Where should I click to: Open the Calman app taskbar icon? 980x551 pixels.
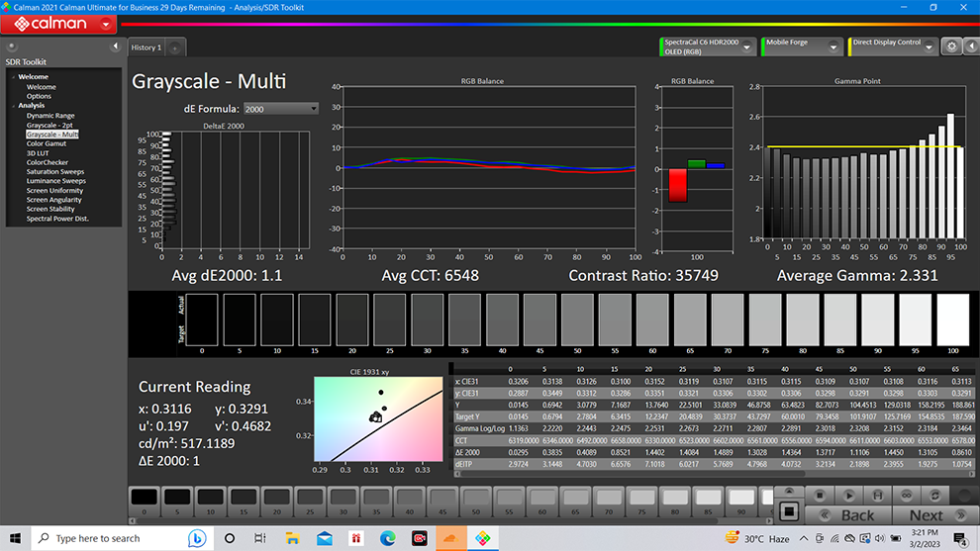click(x=482, y=538)
